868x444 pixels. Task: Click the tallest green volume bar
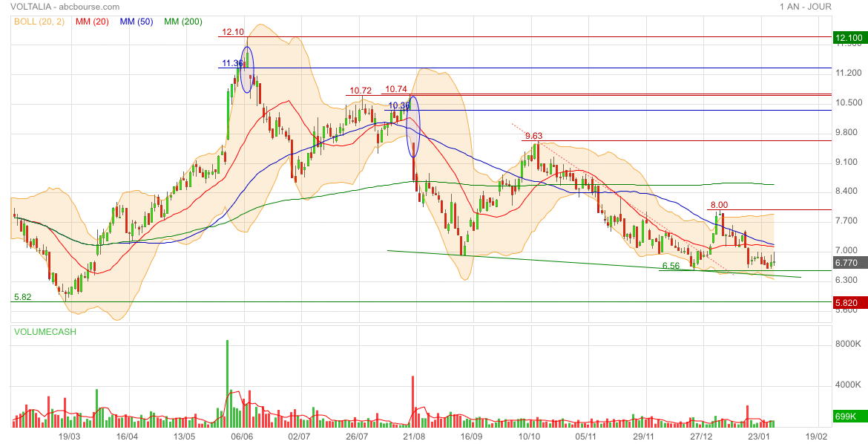[x=228, y=384]
